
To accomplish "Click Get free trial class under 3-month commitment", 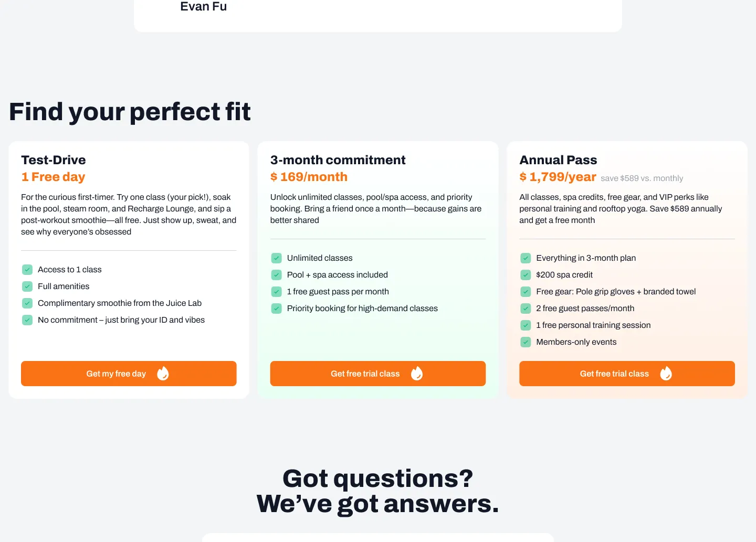I will (x=365, y=374).
